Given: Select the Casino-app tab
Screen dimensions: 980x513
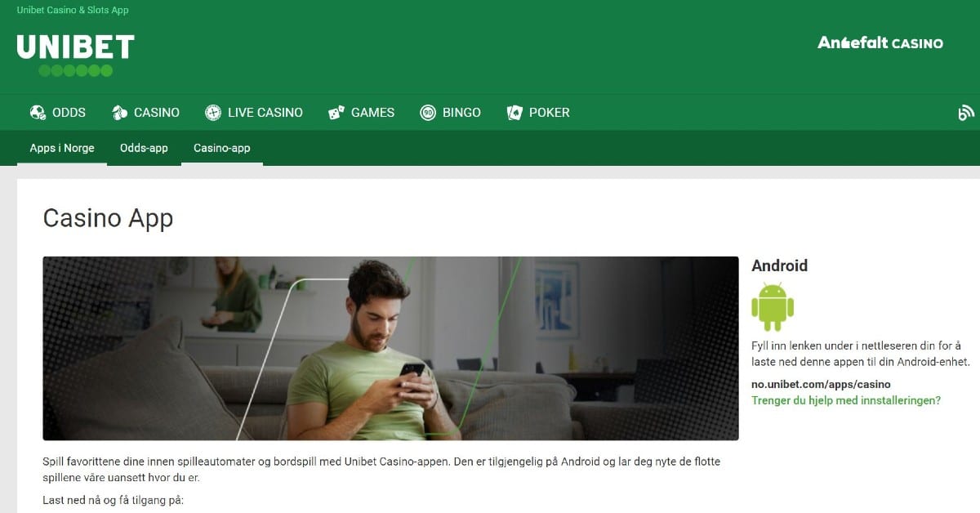Looking at the screenshot, I should point(222,148).
